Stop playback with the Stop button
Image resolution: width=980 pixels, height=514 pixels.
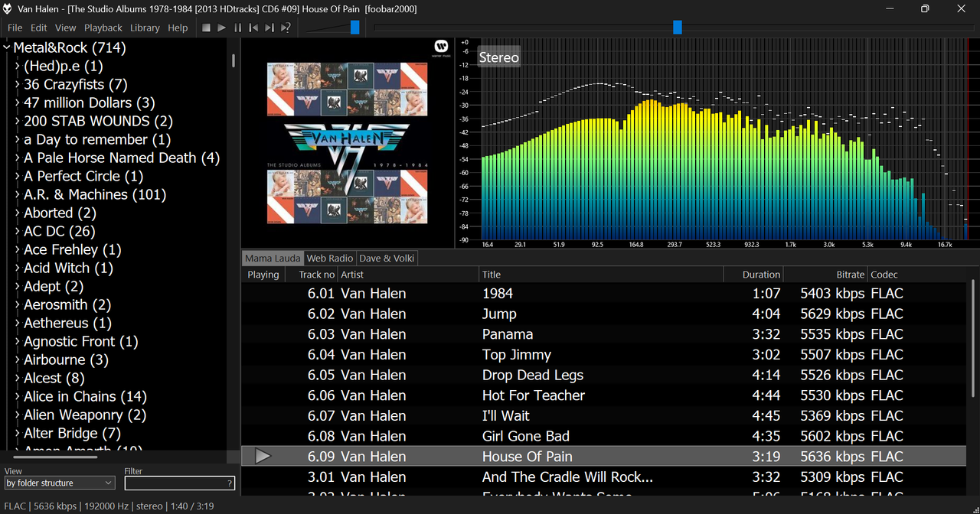click(206, 28)
